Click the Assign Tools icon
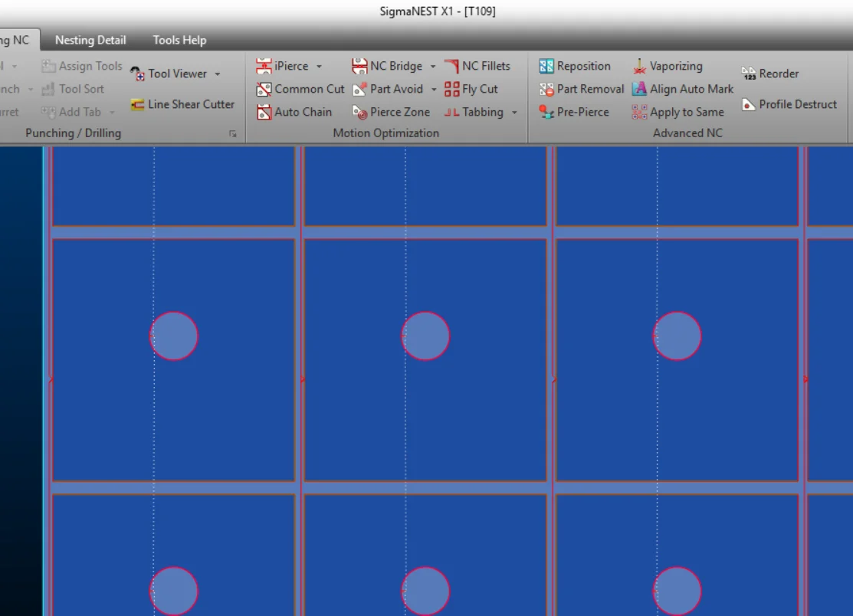Viewport: 853px width, 616px height. [48, 67]
